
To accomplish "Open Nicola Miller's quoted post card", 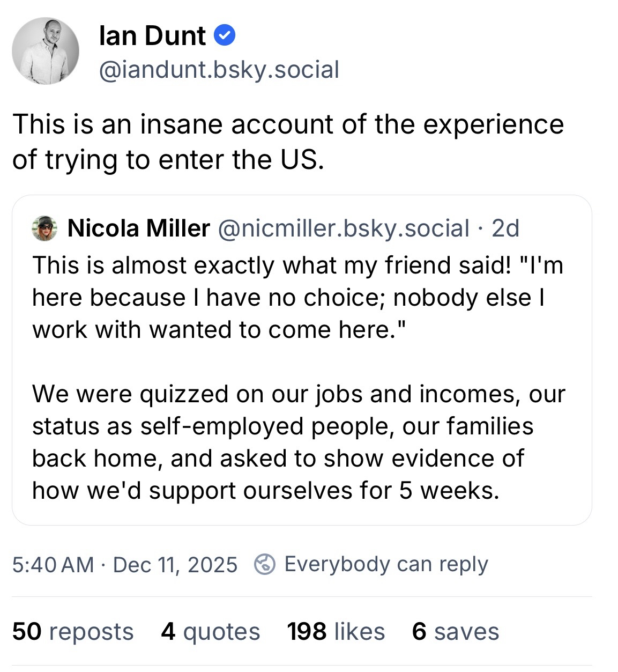I will point(302,359).
